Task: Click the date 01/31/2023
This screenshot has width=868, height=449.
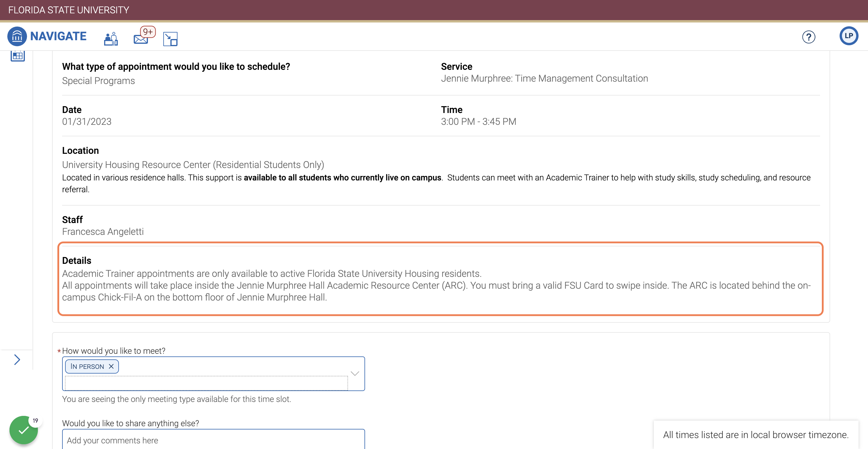Action: pos(87,122)
